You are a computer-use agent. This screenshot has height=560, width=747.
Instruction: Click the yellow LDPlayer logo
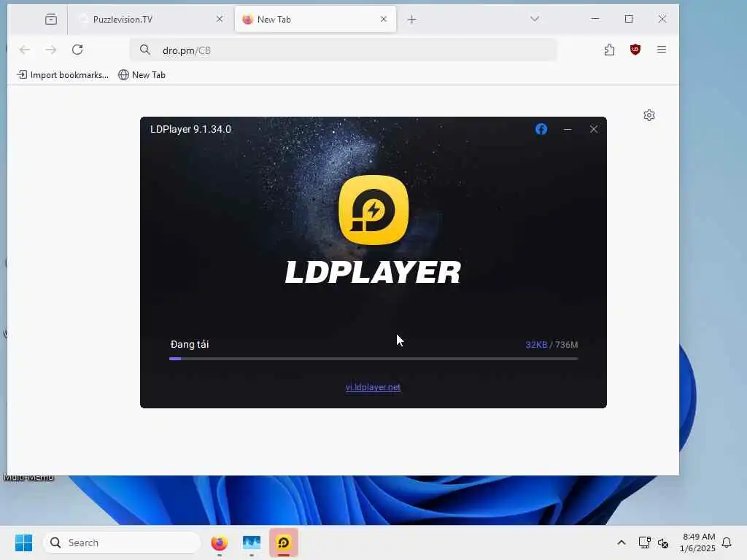pyautogui.click(x=373, y=210)
